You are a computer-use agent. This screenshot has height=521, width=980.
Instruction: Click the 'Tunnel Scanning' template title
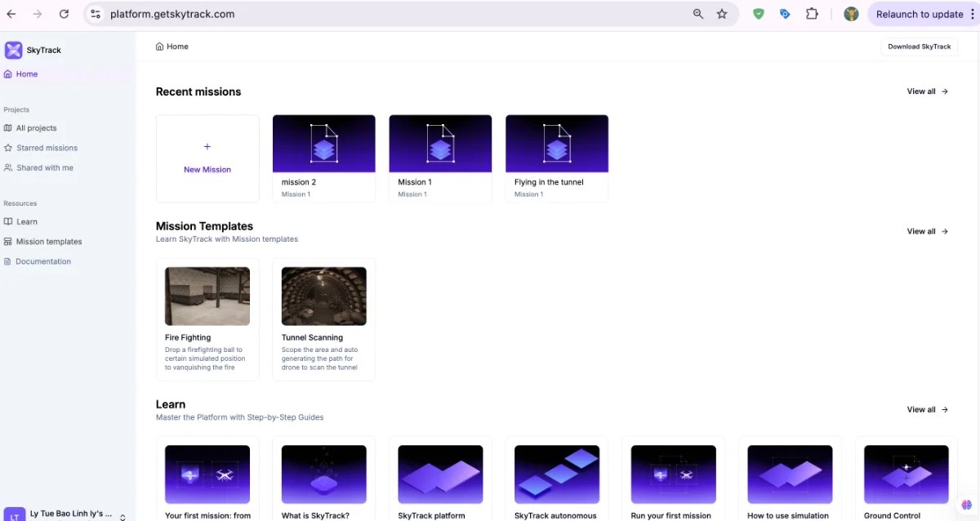tap(312, 337)
